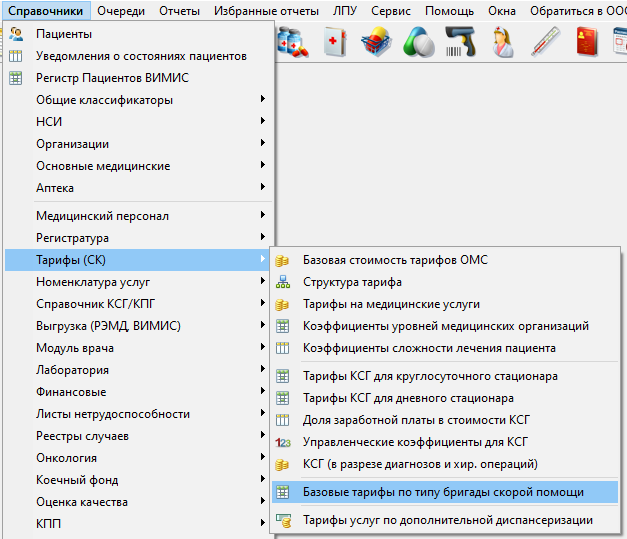627x539 pixels.
Task: Select the green-white capsule pills icon
Action: [x=418, y=42]
